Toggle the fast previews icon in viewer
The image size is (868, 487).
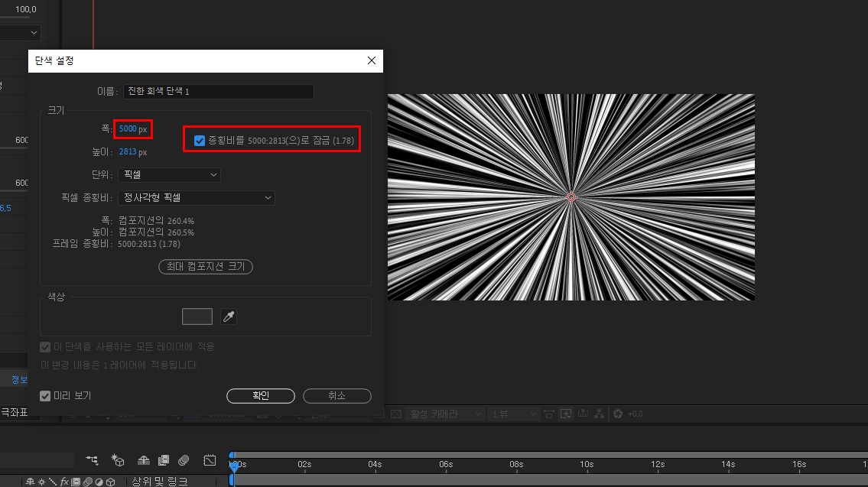pyautogui.click(x=566, y=414)
